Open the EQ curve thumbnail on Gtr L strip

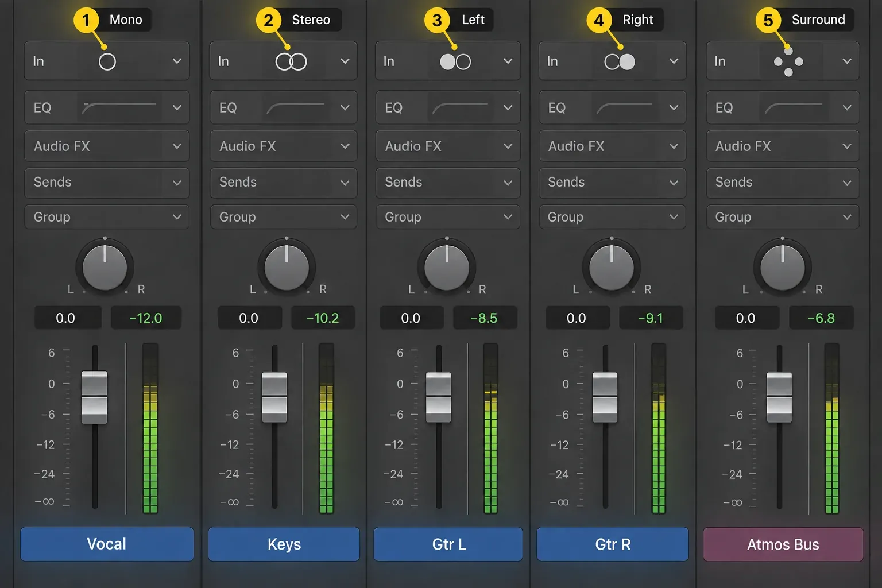[461, 107]
